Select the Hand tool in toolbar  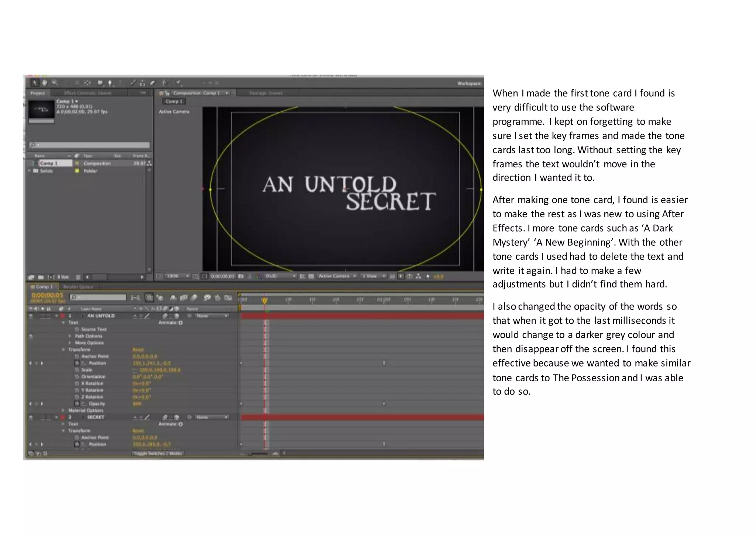pyautogui.click(x=44, y=83)
